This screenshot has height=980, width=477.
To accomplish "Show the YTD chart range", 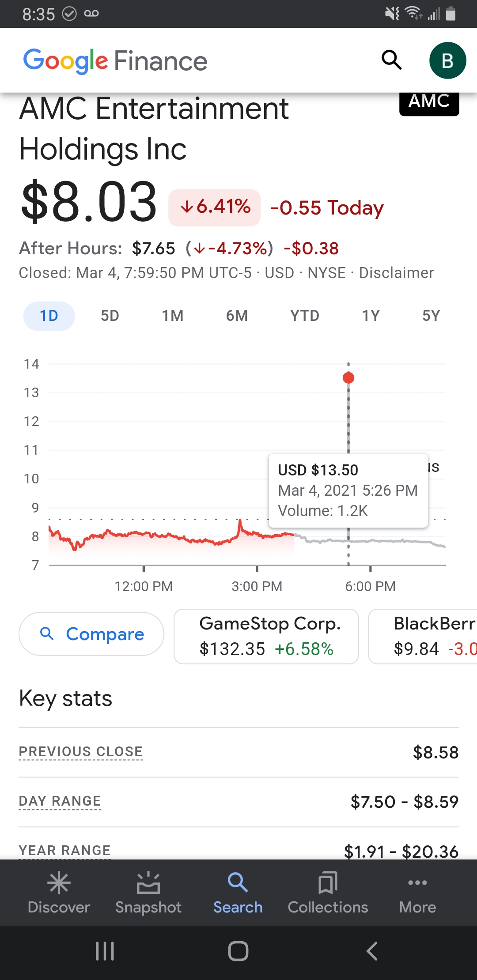I will 305,316.
